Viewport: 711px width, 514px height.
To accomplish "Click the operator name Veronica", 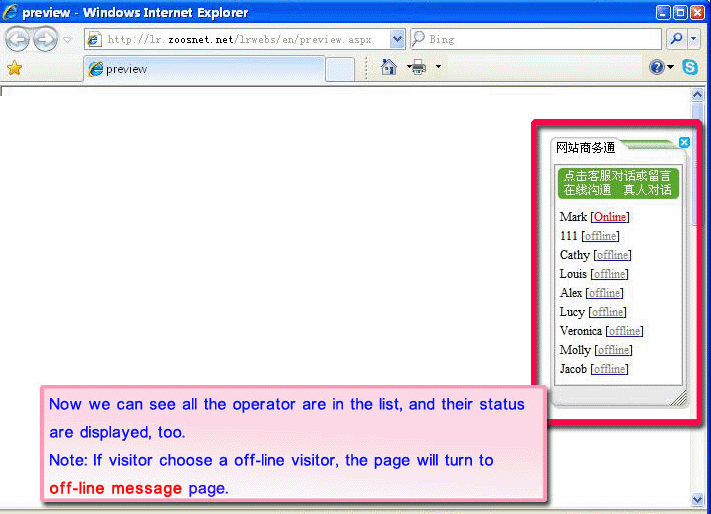I will [581, 331].
